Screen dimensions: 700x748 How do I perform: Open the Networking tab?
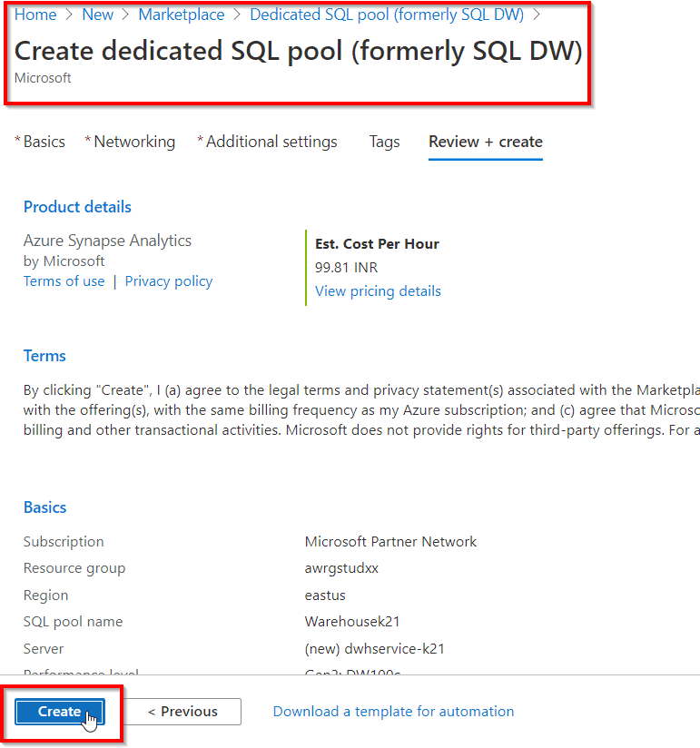point(133,142)
